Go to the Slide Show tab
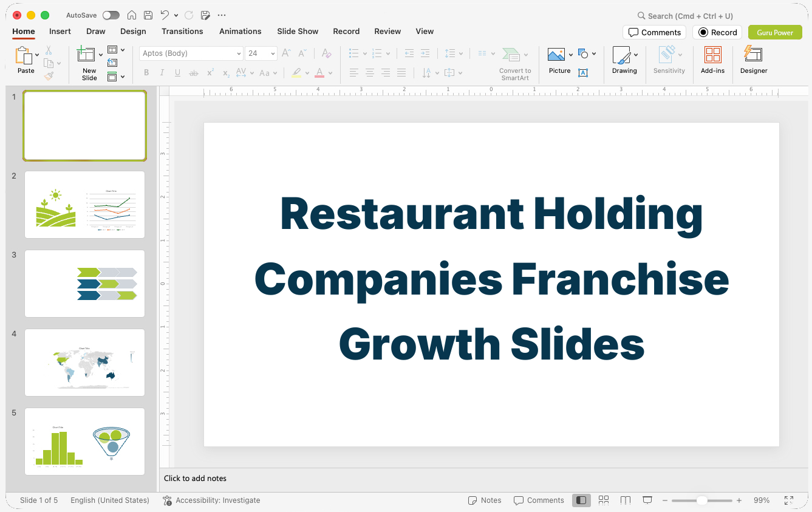 point(298,31)
